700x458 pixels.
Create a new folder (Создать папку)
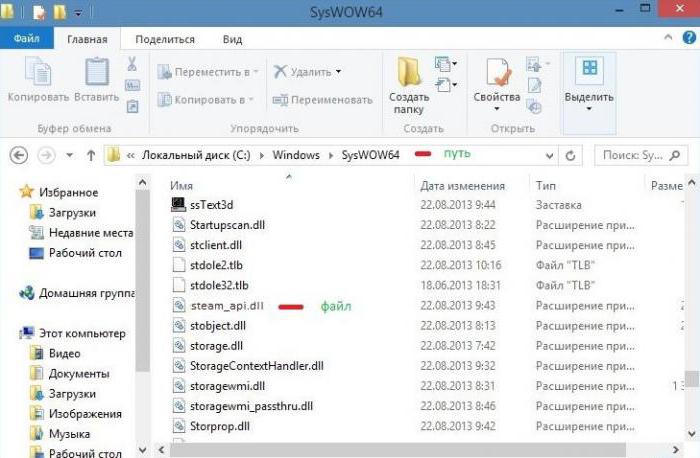coord(408,85)
